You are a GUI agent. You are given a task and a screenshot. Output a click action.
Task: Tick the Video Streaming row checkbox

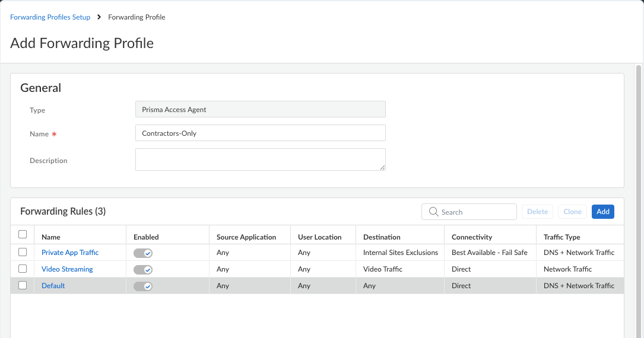point(23,269)
